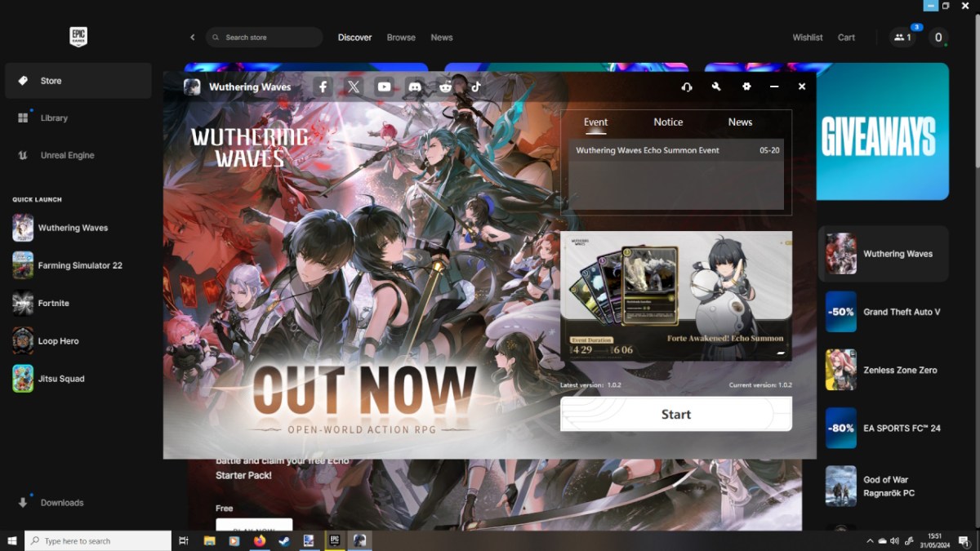
Task: Open customer support headset icon
Action: [x=687, y=87]
